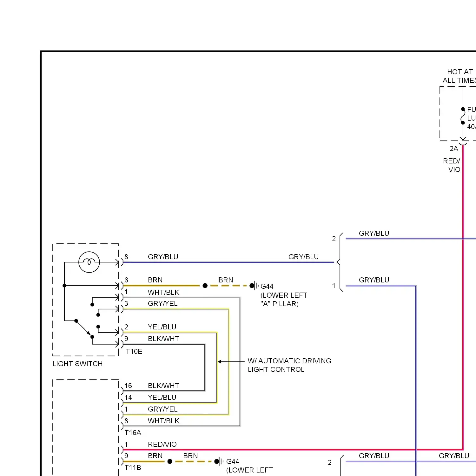
Task: Click pin number 16 on connector T16A
Action: click(x=128, y=386)
